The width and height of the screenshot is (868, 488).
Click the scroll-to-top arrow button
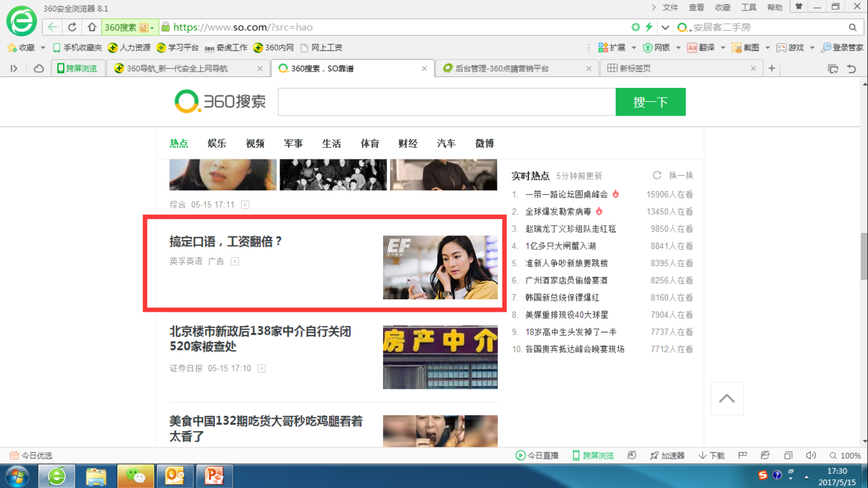pyautogui.click(x=727, y=399)
